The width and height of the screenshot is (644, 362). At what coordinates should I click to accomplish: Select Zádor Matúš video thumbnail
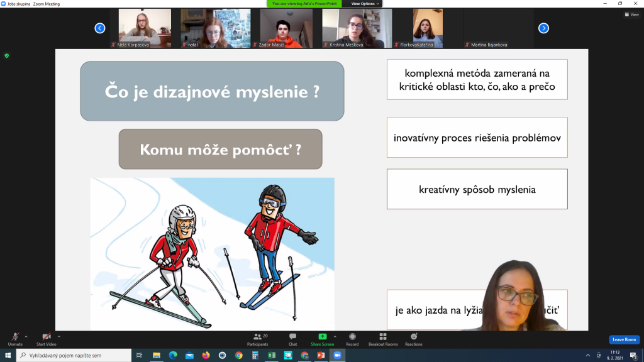click(x=286, y=28)
